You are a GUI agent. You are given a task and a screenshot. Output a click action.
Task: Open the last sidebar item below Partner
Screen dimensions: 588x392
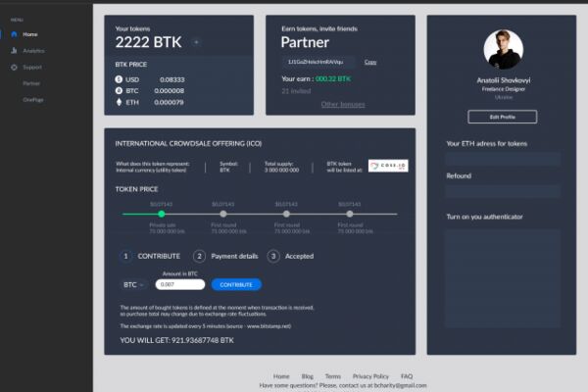pyautogui.click(x=33, y=100)
